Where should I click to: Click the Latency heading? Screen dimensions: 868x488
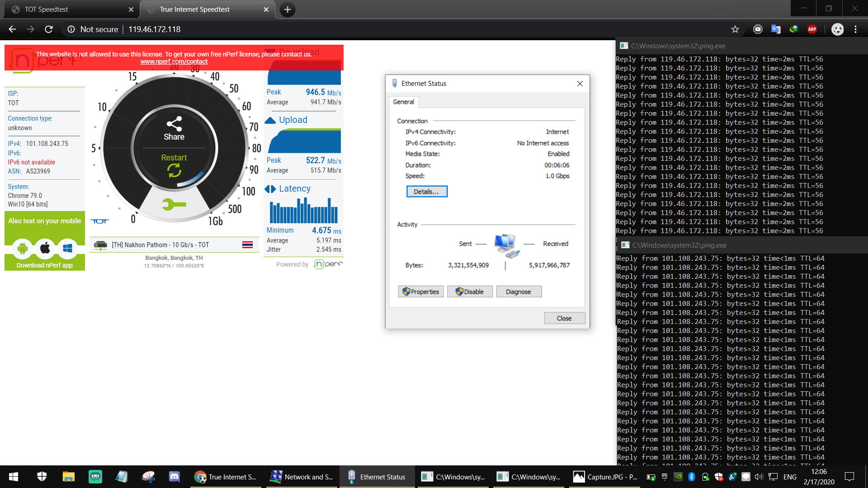point(295,189)
